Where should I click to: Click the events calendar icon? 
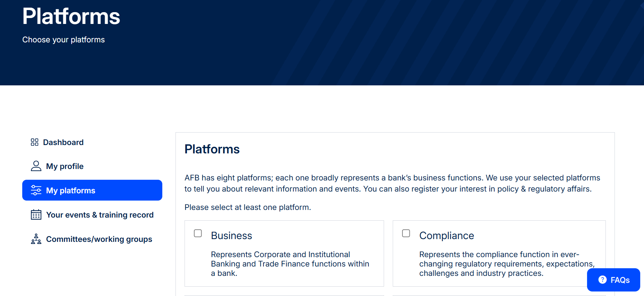(x=36, y=214)
